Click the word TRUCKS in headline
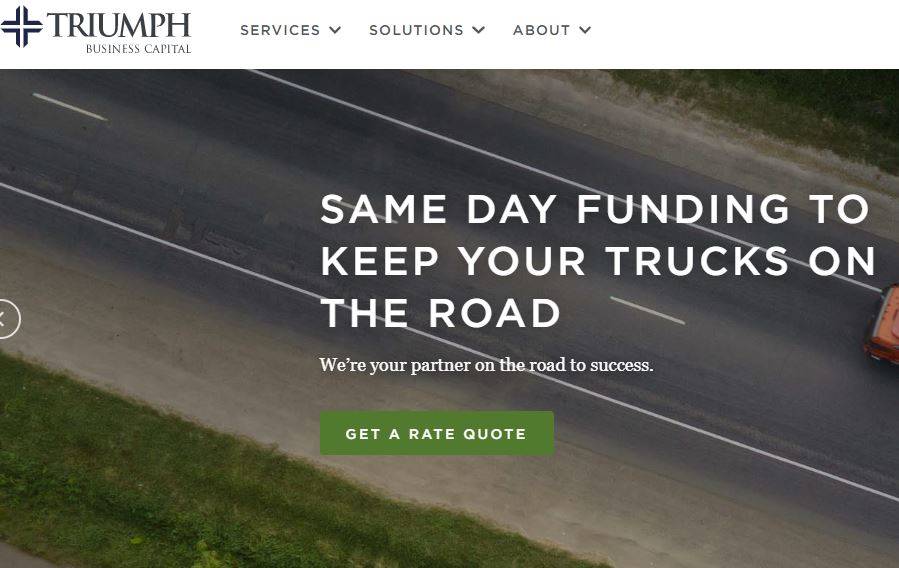899x568 pixels. pyautogui.click(x=697, y=261)
